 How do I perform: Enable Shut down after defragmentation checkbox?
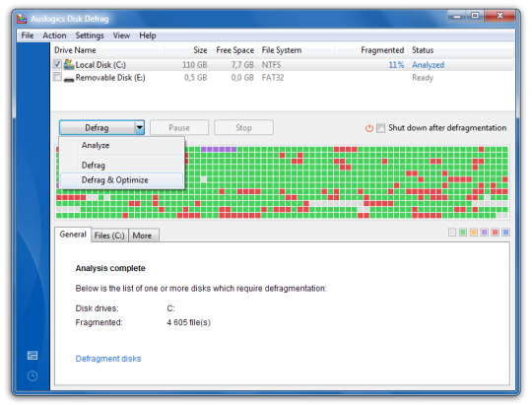[380, 128]
